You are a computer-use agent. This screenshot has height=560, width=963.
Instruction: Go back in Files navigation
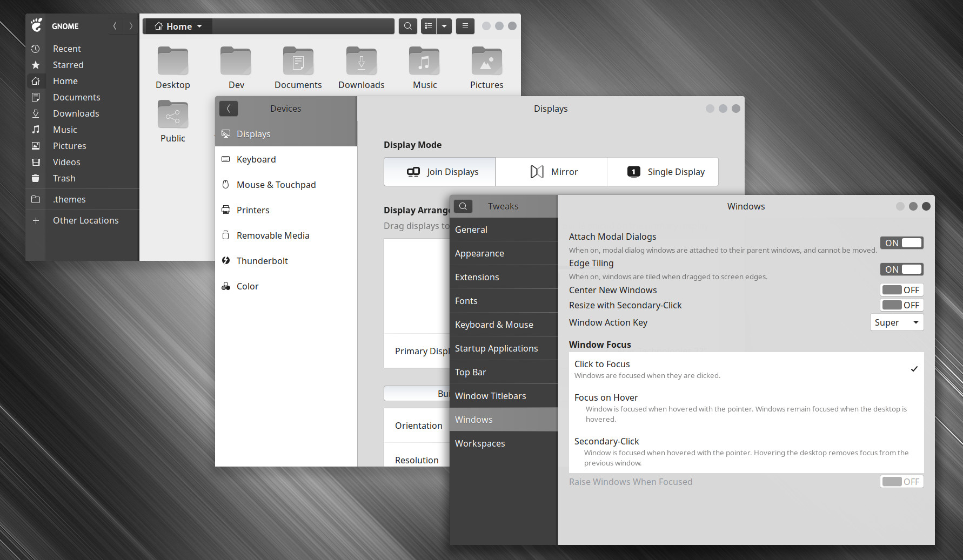[x=115, y=26]
